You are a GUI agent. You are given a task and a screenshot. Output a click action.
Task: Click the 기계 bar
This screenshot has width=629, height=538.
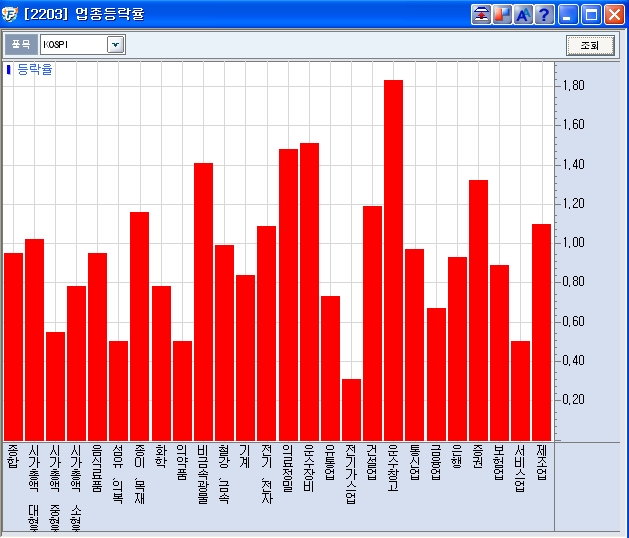coord(245,358)
